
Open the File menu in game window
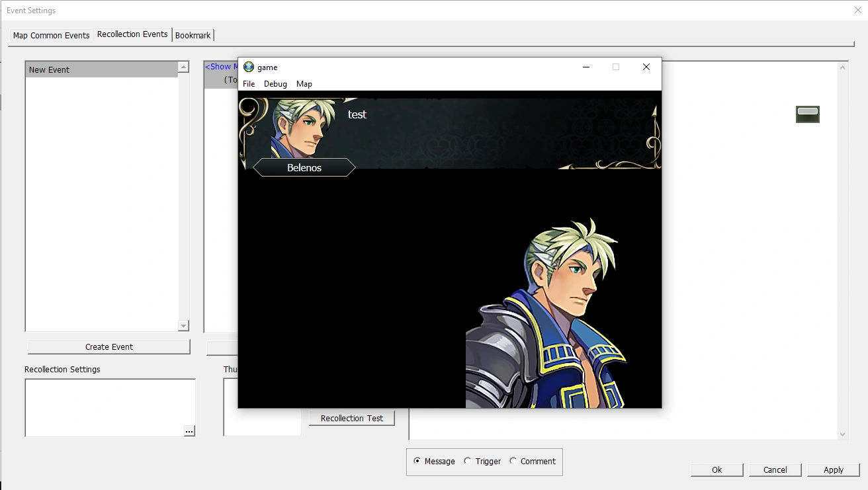[249, 84]
